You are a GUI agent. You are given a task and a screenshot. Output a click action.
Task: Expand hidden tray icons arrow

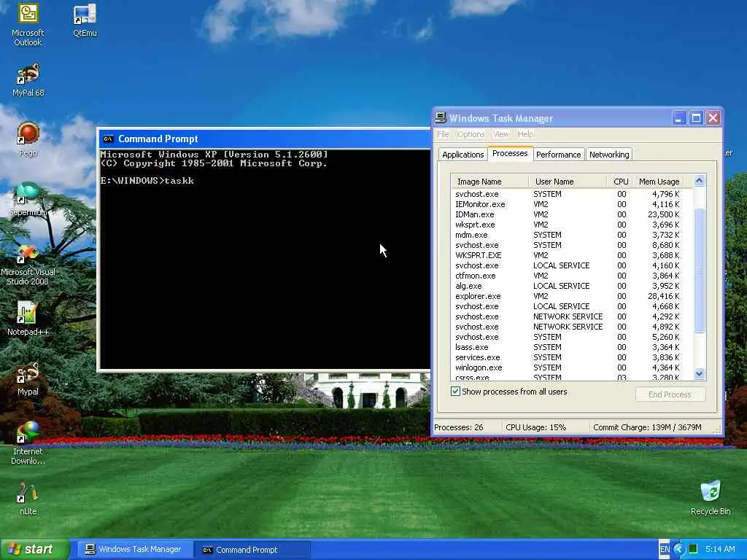coord(679,549)
